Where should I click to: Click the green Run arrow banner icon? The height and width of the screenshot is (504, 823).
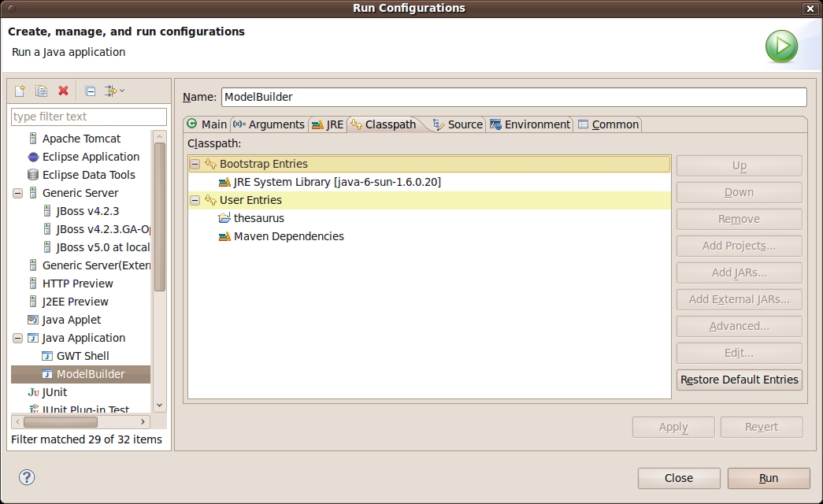781,46
